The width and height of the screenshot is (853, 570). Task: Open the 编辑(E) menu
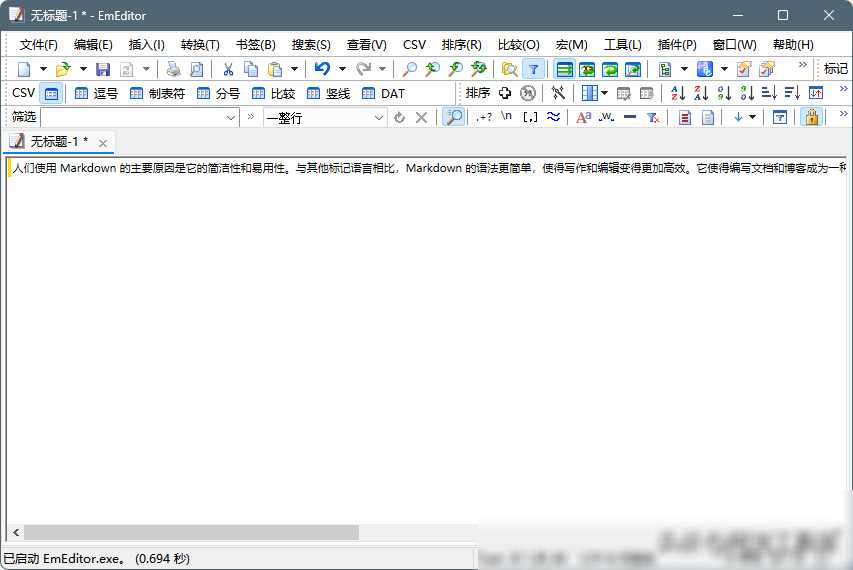tap(93, 45)
